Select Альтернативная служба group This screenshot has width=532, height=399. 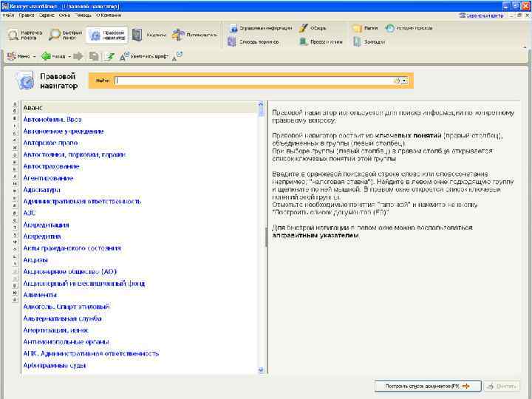[62, 318]
